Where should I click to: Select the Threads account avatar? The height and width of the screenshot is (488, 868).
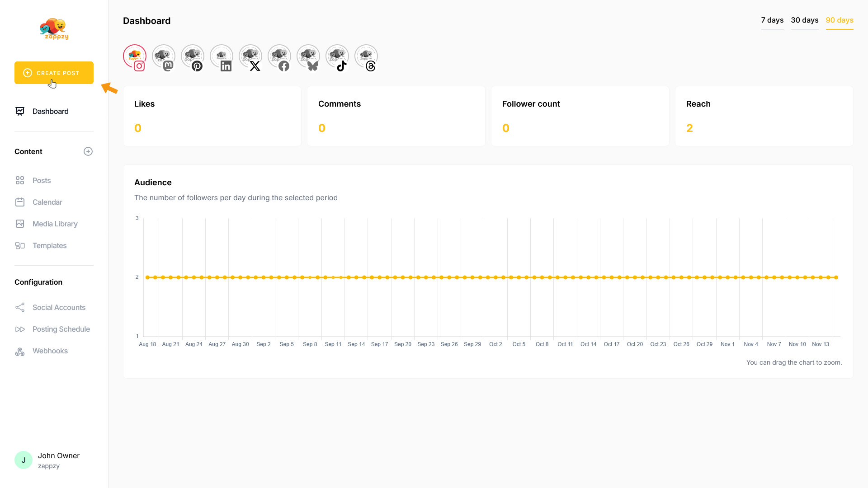[366, 56]
